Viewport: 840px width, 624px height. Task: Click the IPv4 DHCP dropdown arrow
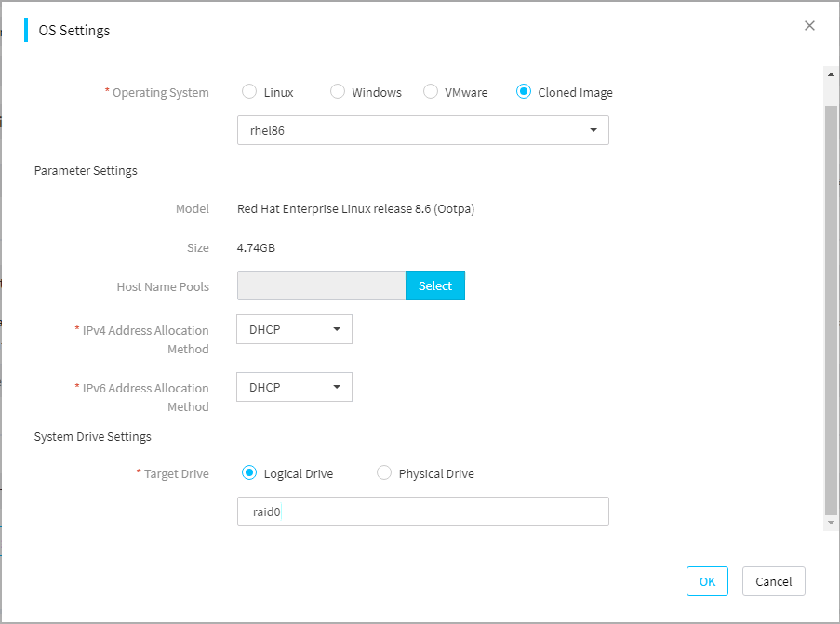coord(337,329)
